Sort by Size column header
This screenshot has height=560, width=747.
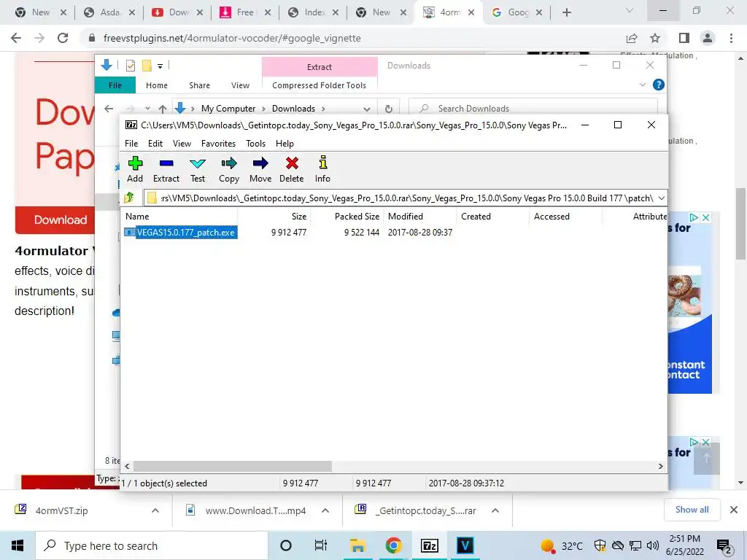[x=298, y=216]
